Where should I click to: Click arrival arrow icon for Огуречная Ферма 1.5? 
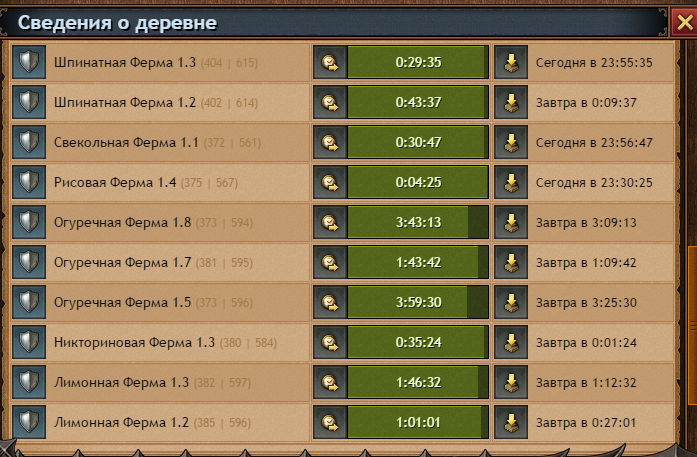[x=511, y=302]
